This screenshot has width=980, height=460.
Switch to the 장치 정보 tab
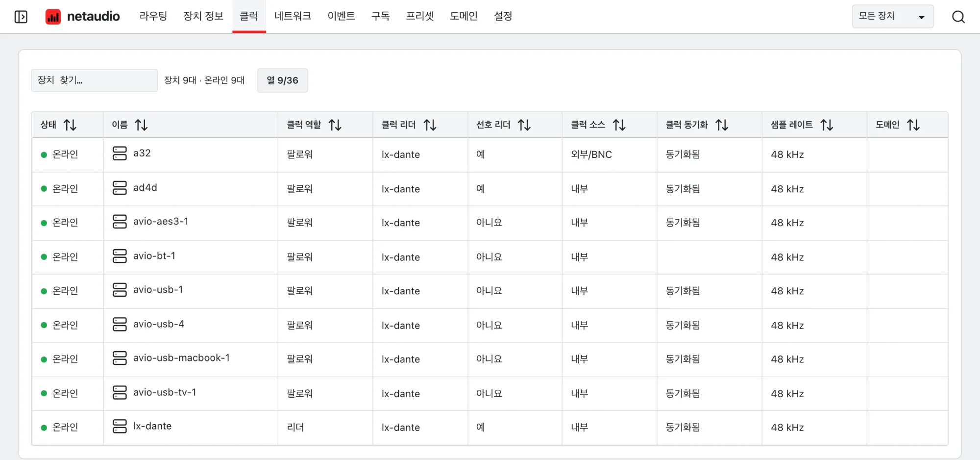point(203,16)
